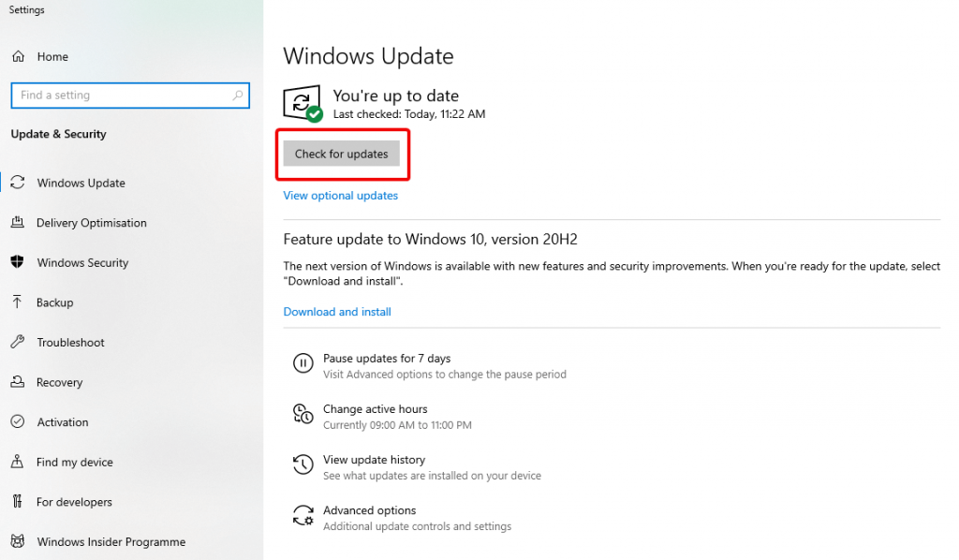959x560 pixels.
Task: Open Delivery Optimisation settings page
Action: tap(92, 223)
